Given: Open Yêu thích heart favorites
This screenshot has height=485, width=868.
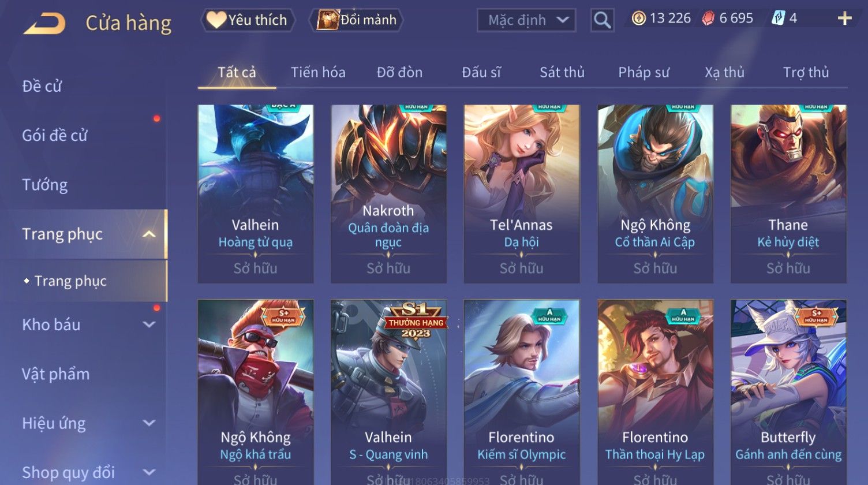Looking at the screenshot, I should click(x=248, y=20).
